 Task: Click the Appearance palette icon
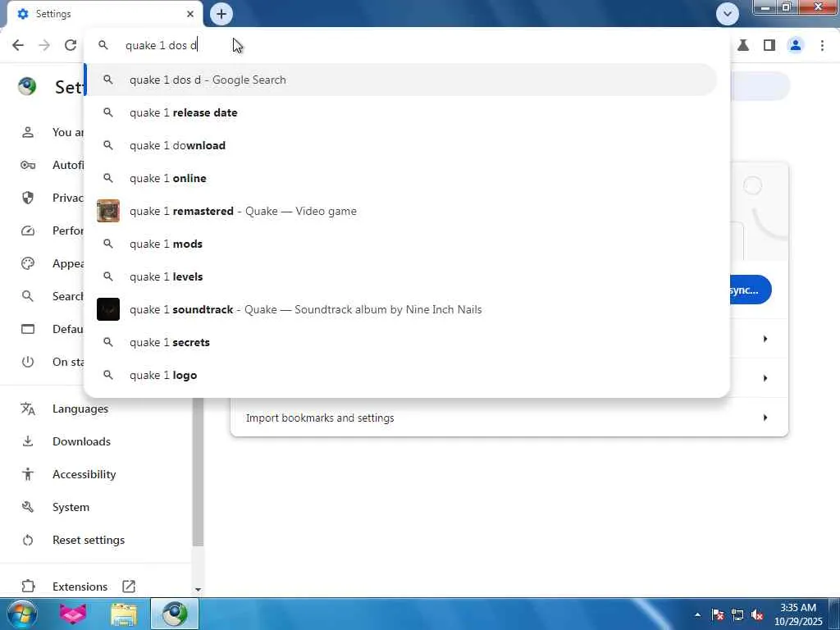point(28,263)
